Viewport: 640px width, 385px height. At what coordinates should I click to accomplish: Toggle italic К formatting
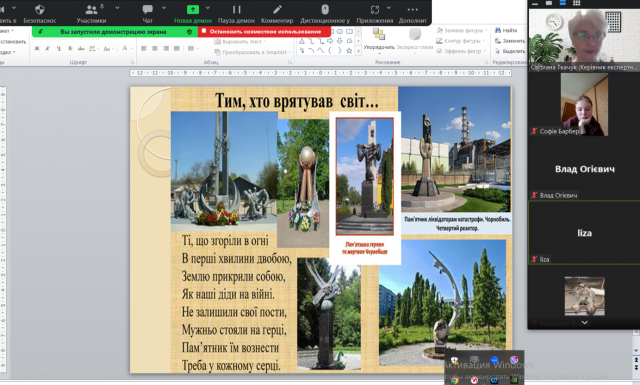pyautogui.click(x=48, y=49)
